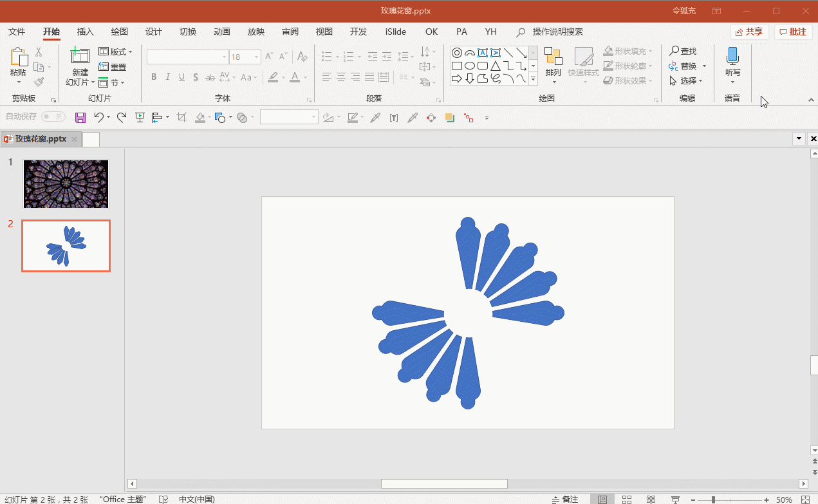Increase font size with the larger A icon
The height and width of the screenshot is (504, 818).
point(270,57)
